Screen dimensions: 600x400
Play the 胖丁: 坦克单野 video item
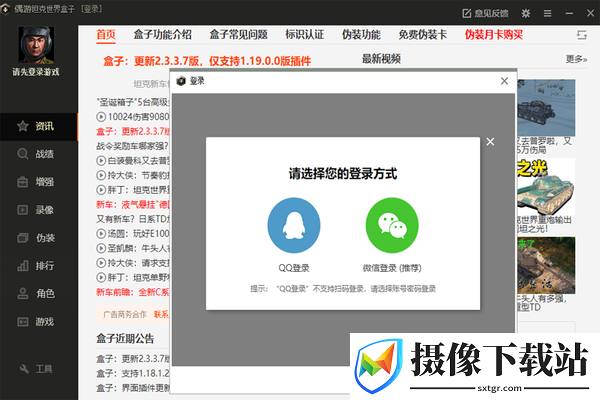point(132,277)
